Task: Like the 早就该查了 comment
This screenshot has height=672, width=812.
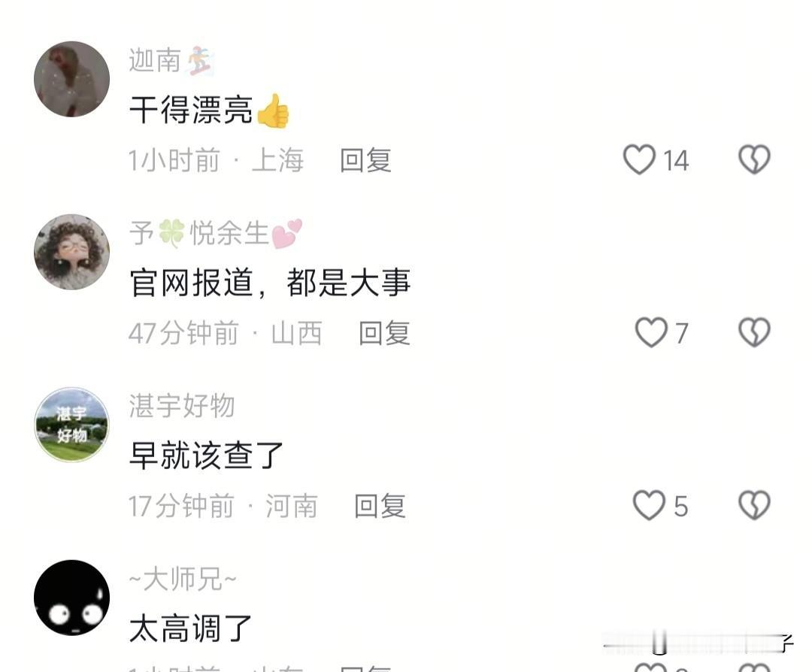Action: (x=649, y=505)
